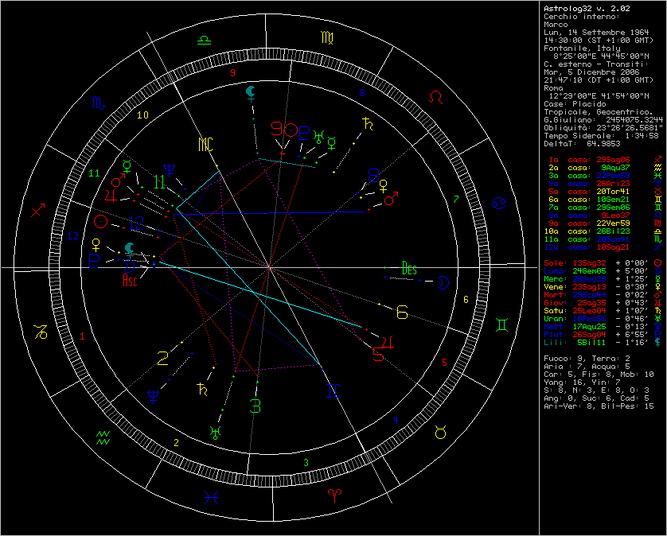Screen dimensions: 667x536
Task: Click the blue Moon crescent near Des
Action: (x=443, y=282)
